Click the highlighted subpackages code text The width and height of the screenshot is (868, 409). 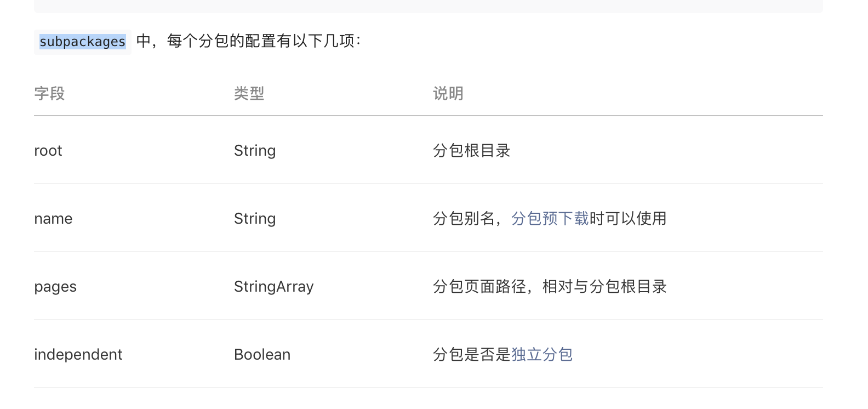pos(83,42)
